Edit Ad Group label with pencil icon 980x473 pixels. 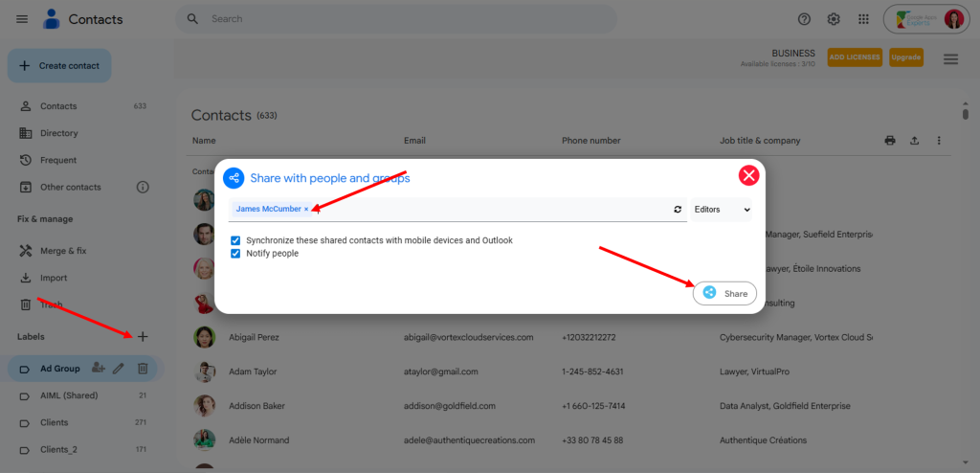pos(119,368)
